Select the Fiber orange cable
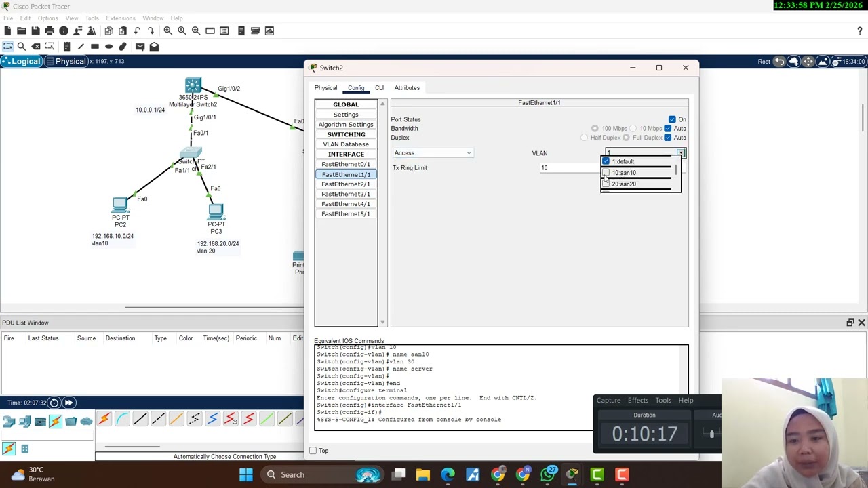 [x=176, y=420]
